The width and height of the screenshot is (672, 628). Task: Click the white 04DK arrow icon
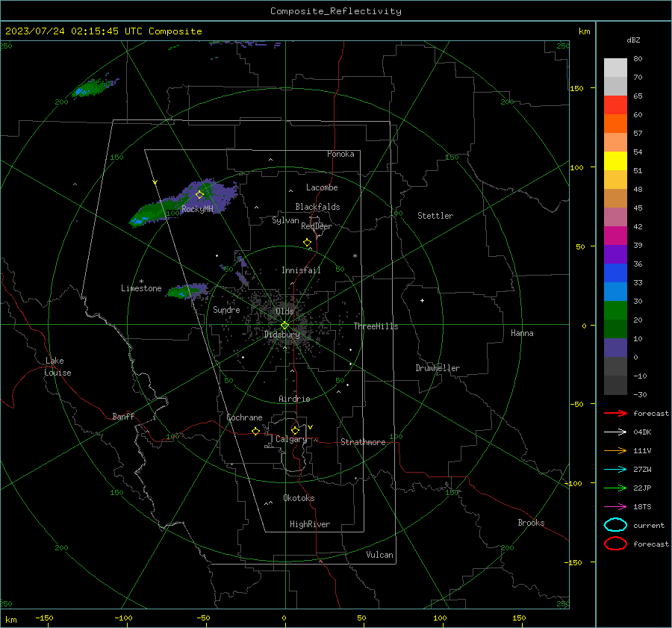click(x=615, y=432)
